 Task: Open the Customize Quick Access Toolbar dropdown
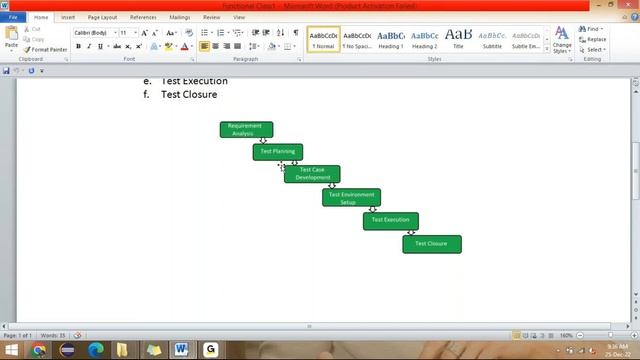(42, 71)
